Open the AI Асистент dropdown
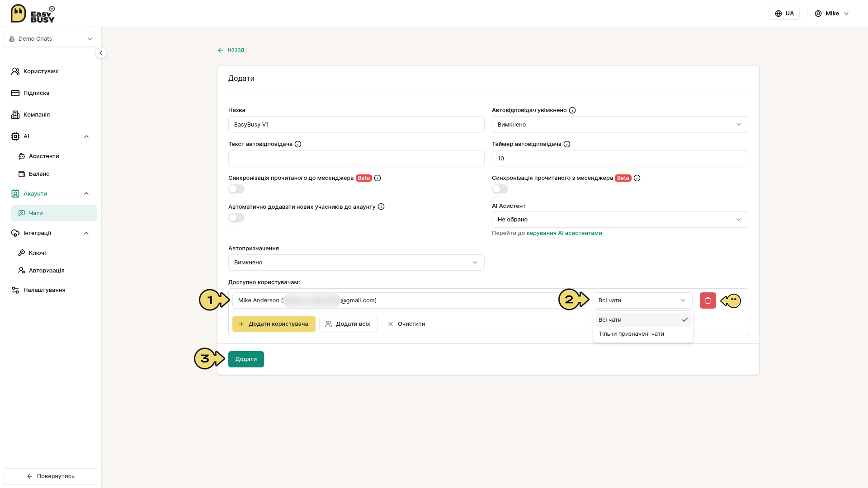 620,220
